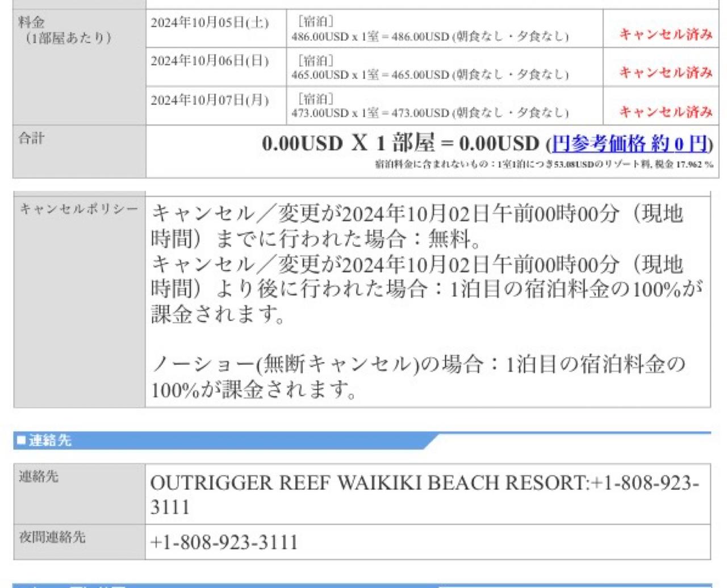
Task: Select the 2024年10月06日(日) date cell
Action: pos(216,67)
